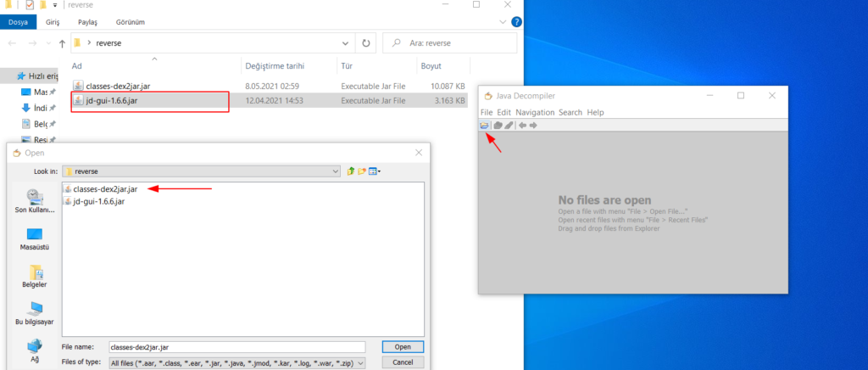Go to Bu bilgisayar shortcut in Open dialog
868x370 pixels.
tap(35, 313)
